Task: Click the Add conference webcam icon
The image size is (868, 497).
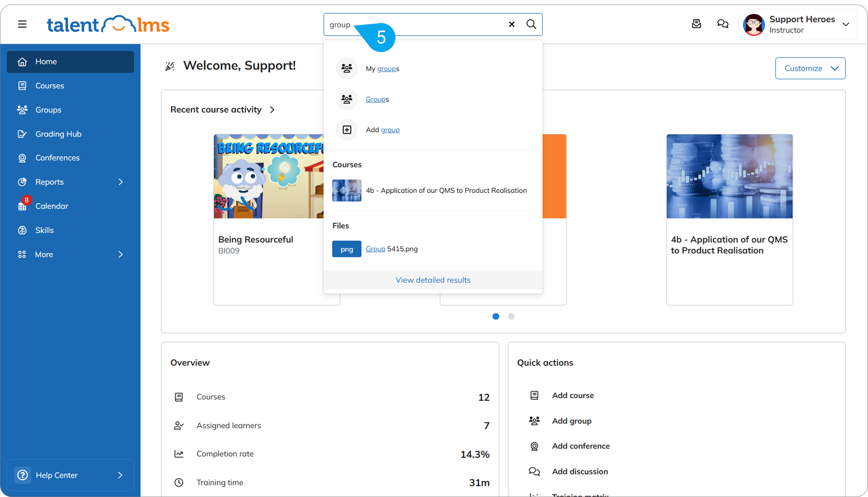Action: 534,446
